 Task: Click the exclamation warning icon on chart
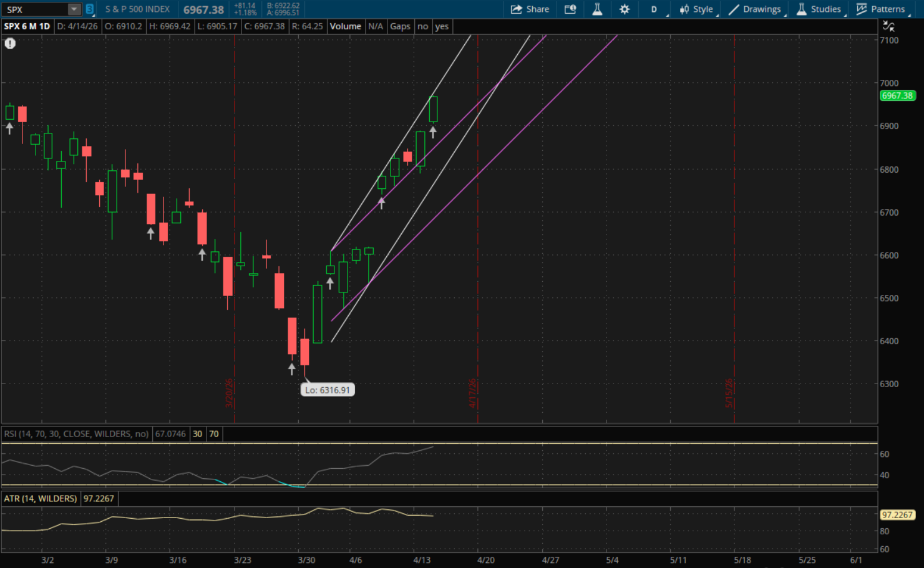(10, 44)
